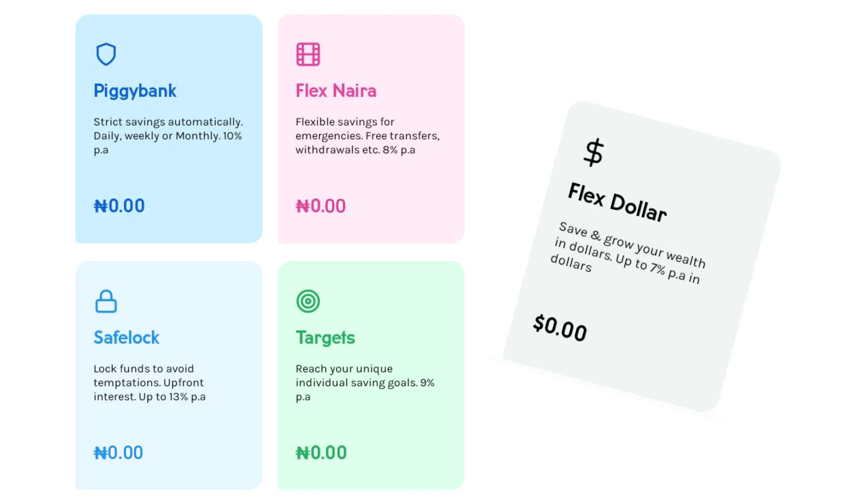
Task: Click the Targets ₦0.00 balance
Action: point(321,453)
